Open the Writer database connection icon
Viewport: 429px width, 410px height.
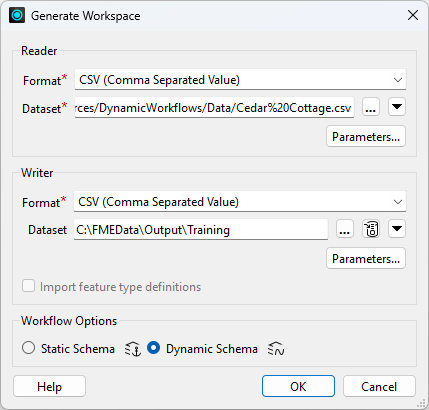point(371,229)
